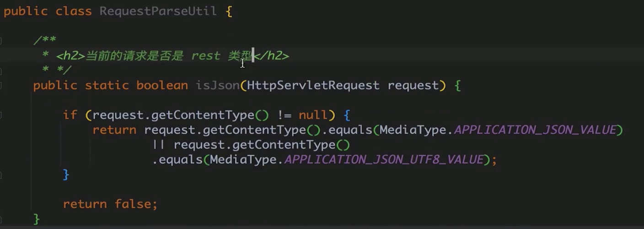This screenshot has width=644, height=229.
Task: Click getContentType after the || operator
Action: (284, 145)
